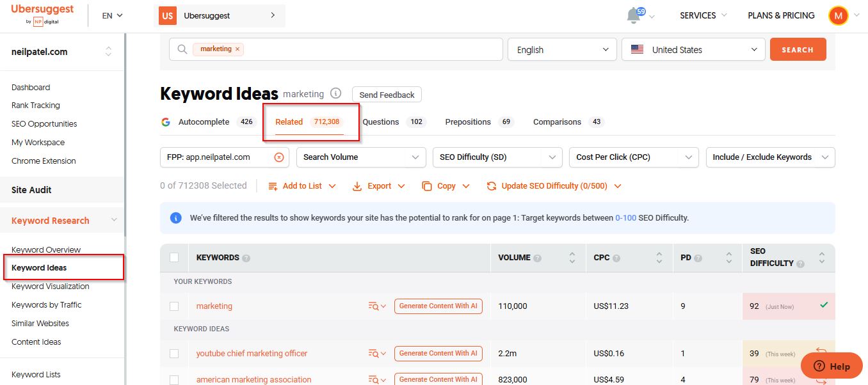Open the youtube chief marketing officer keyword link

click(252, 354)
